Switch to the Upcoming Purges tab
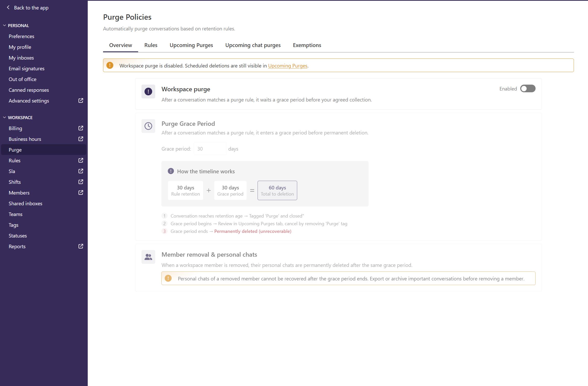 tap(191, 45)
